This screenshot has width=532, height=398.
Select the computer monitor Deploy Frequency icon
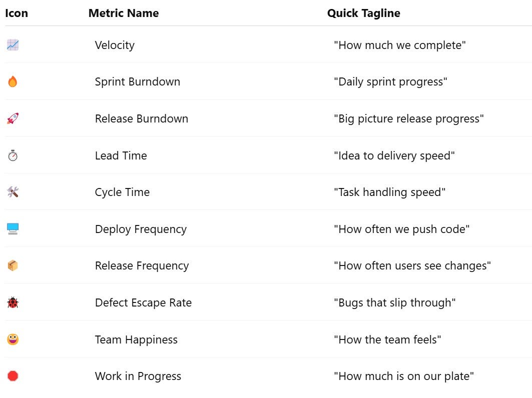tap(13, 229)
